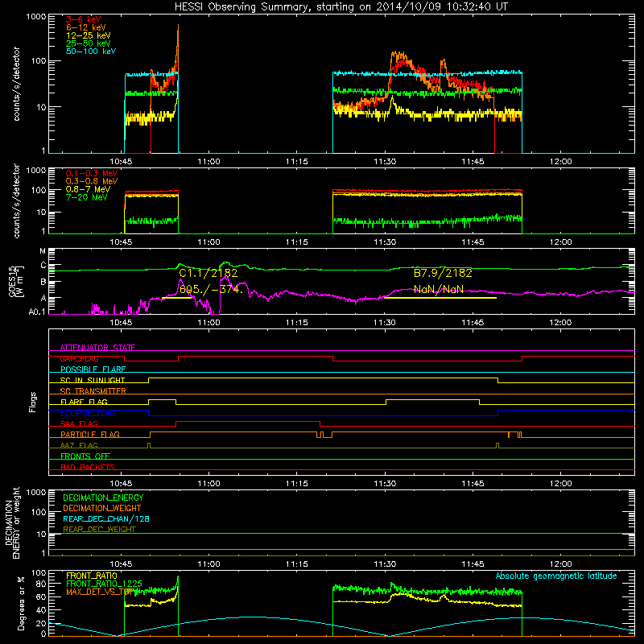Select the DECIMATION_ENERGY legend label

click(x=103, y=497)
